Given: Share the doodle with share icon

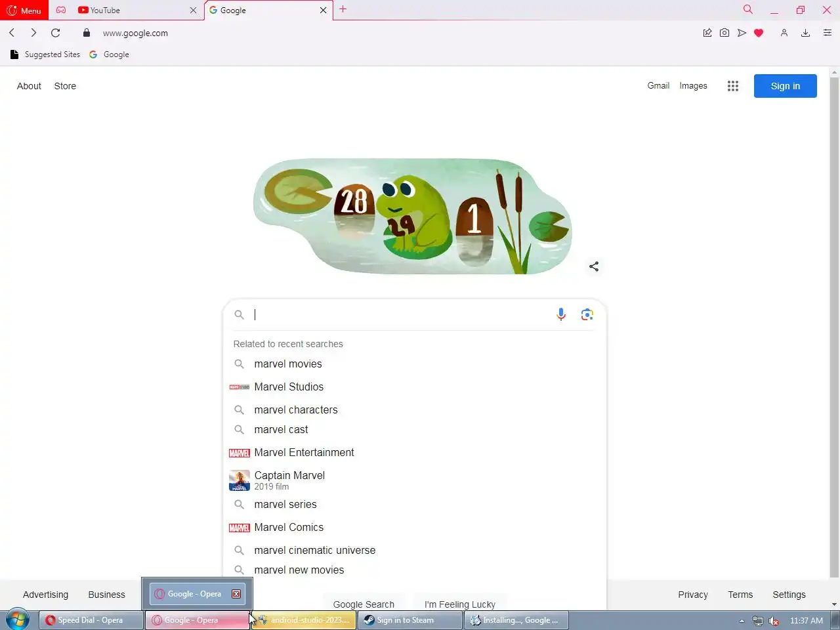Looking at the screenshot, I should (594, 266).
